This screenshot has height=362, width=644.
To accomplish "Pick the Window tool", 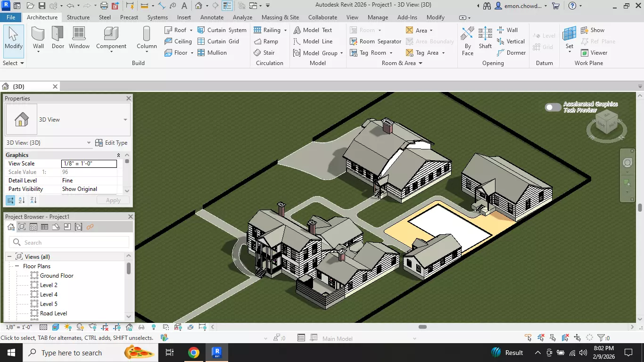I will 79,38.
